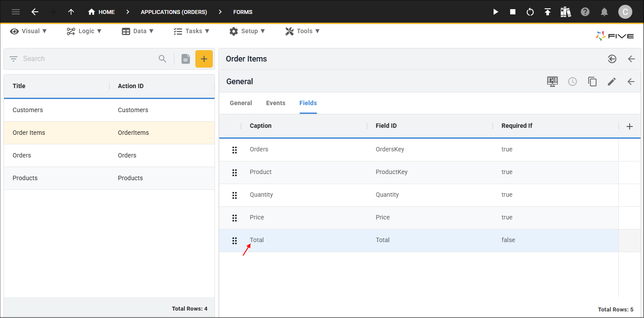Switch to the Events tab
This screenshot has width=644, height=318.
pos(276,103)
